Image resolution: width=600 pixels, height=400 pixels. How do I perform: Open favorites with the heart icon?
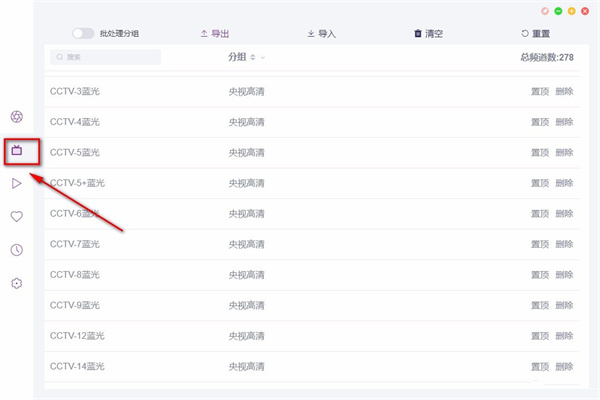pos(17,216)
